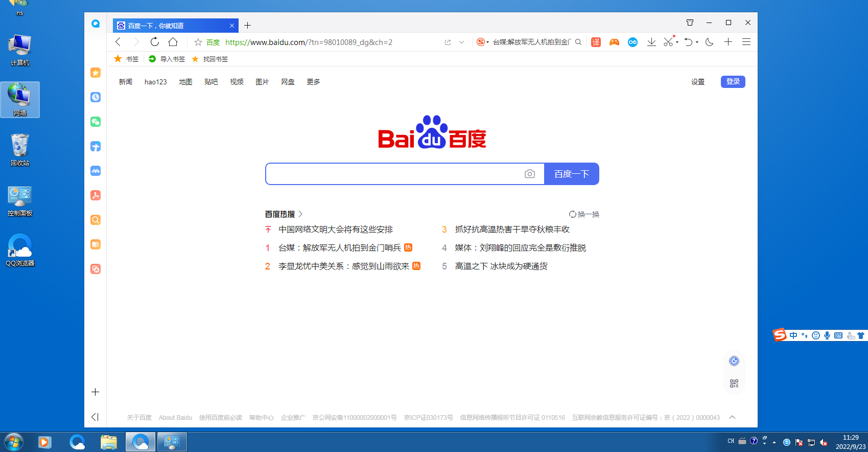Open news 中国网络文明大会将有这些安排

(x=336, y=230)
